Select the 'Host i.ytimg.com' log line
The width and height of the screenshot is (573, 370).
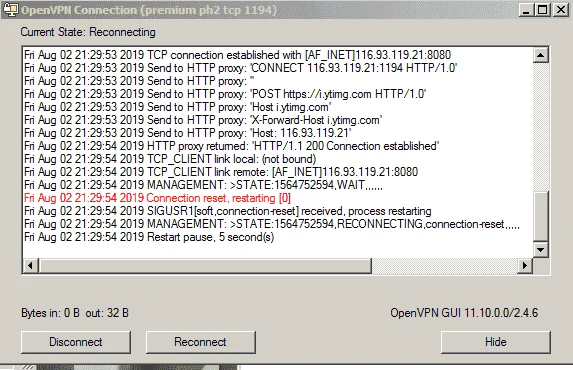[x=178, y=107]
